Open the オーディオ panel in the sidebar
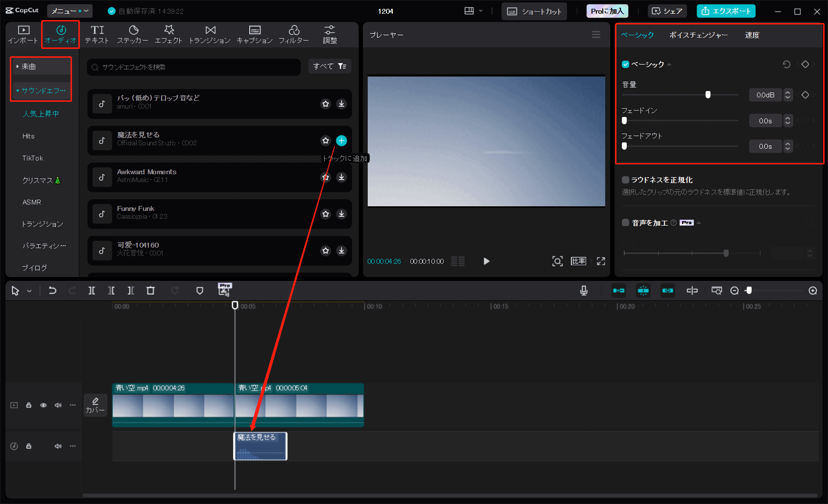Image resolution: width=828 pixels, height=504 pixels. pyautogui.click(x=60, y=34)
